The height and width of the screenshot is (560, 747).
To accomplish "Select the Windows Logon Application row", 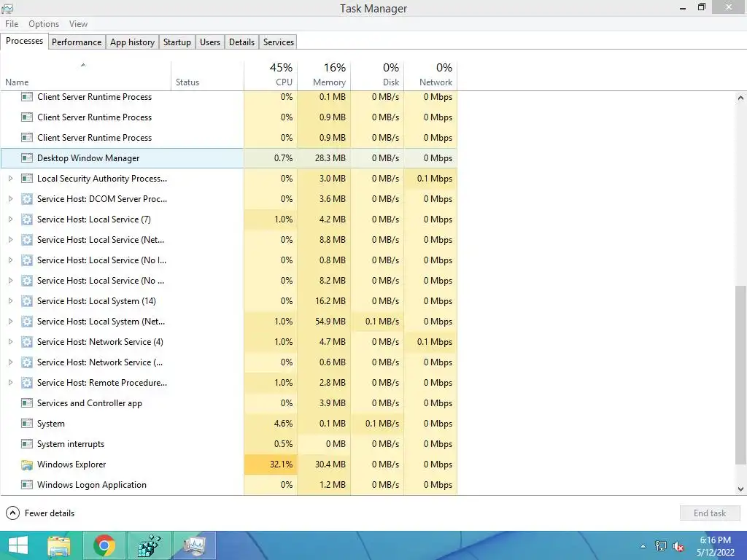I will (228, 485).
